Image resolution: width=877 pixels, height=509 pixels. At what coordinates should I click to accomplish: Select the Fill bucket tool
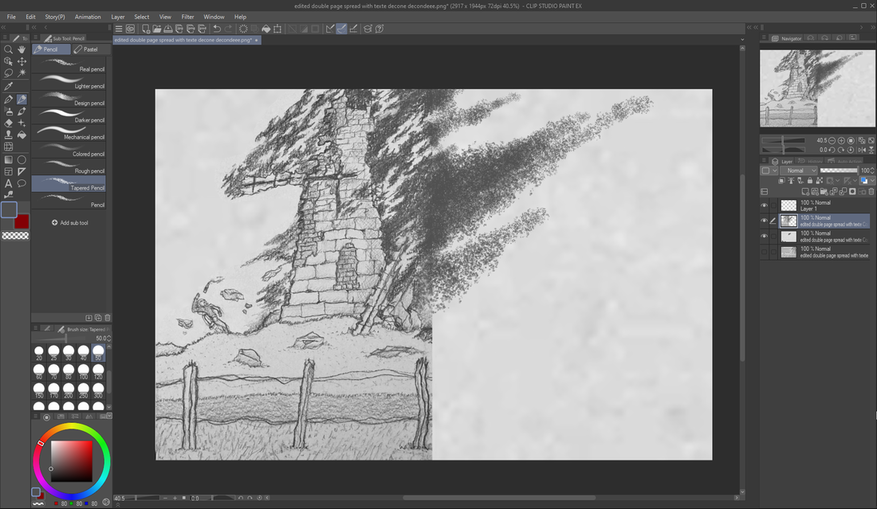click(x=22, y=135)
